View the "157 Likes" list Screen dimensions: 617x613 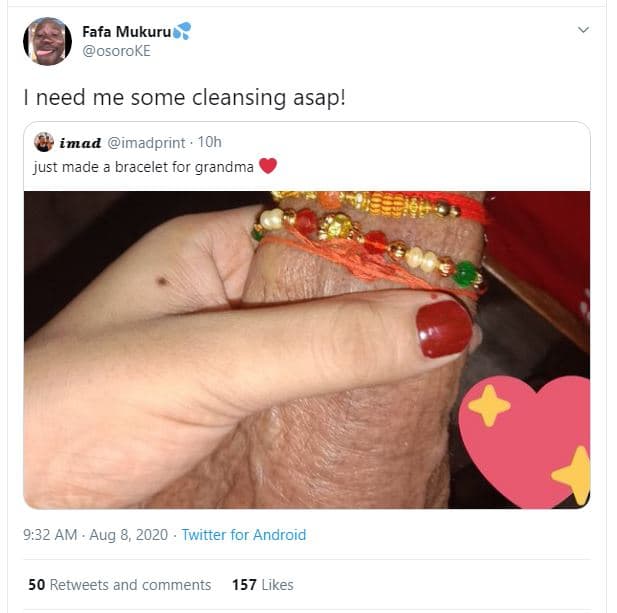point(262,584)
